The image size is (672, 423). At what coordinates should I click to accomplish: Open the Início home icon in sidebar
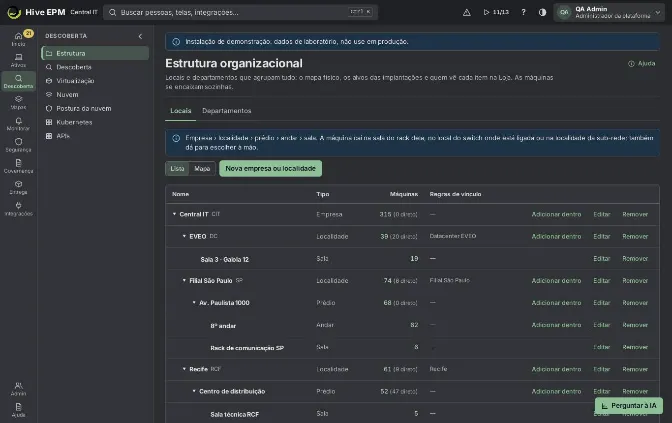tap(18, 39)
